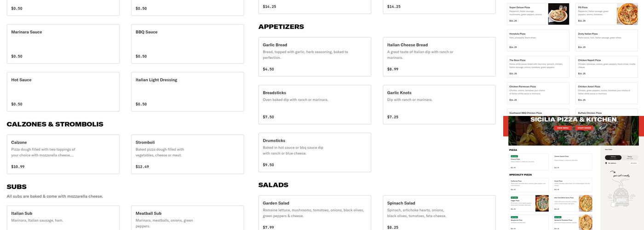This screenshot has height=230, width=644.
Task: Choose the Stromboli menu card
Action: pyautogui.click(x=187, y=154)
